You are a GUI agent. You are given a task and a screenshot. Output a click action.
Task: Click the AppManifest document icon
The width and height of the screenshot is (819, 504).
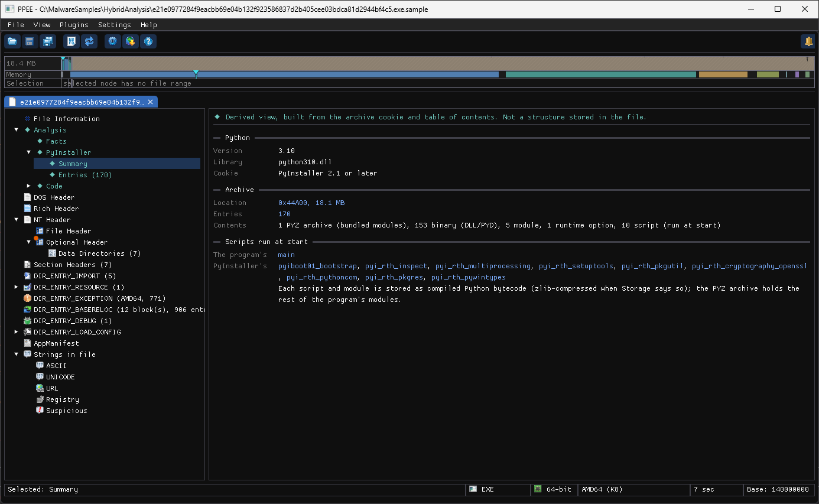click(x=27, y=343)
